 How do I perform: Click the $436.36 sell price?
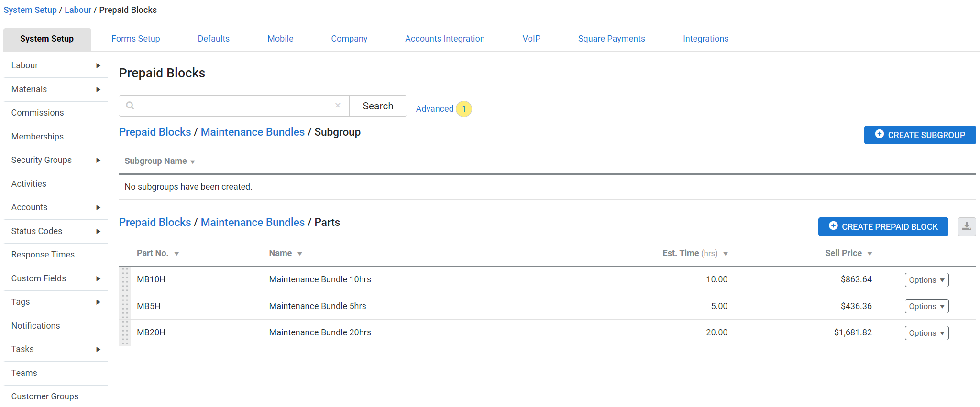click(x=856, y=306)
